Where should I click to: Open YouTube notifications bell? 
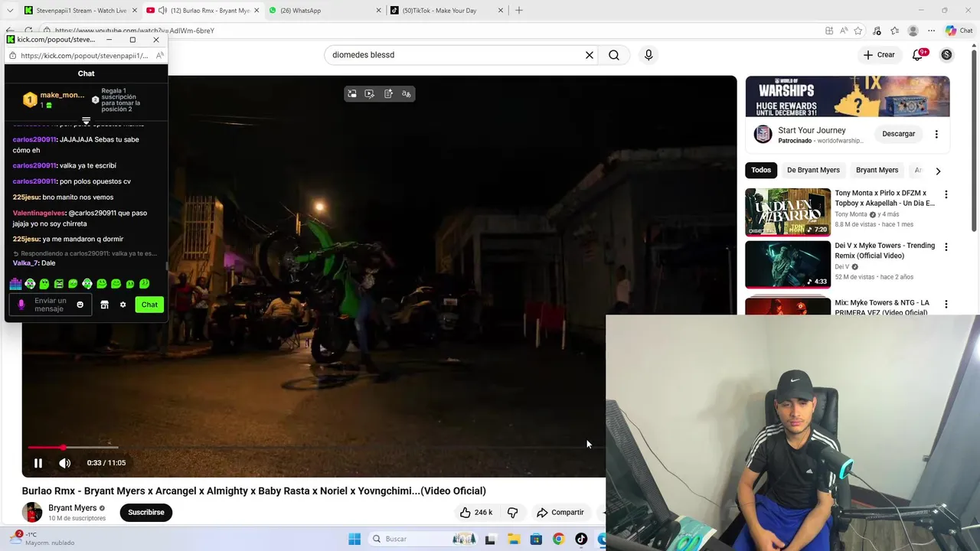pos(918,55)
